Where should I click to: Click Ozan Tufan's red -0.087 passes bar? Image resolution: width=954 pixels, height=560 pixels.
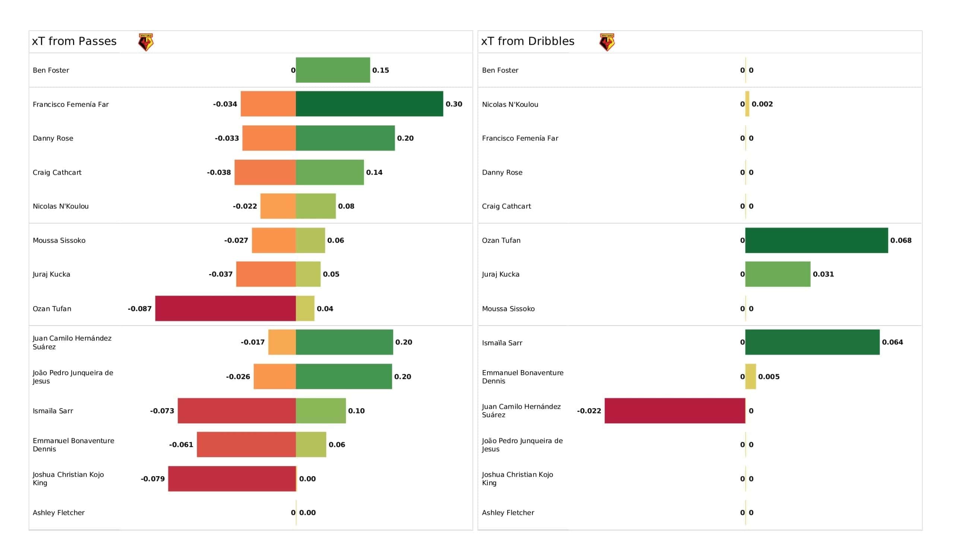coord(225,308)
